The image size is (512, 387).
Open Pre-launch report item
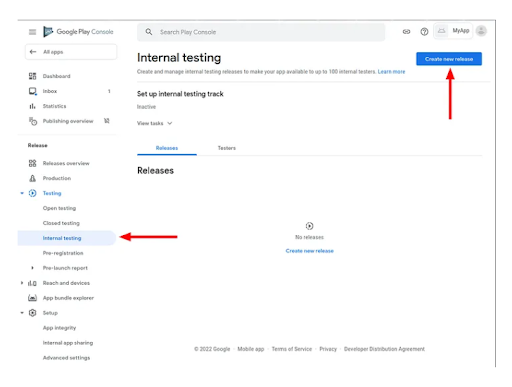65,268
